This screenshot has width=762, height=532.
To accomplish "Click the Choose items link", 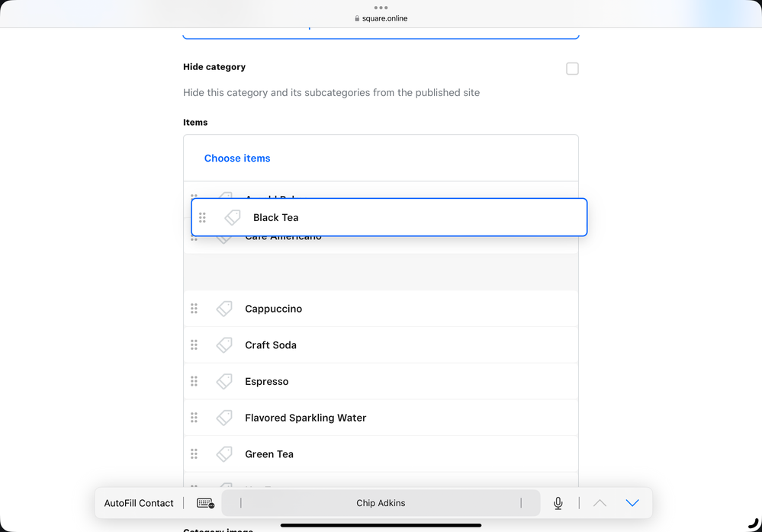I will click(x=237, y=159).
